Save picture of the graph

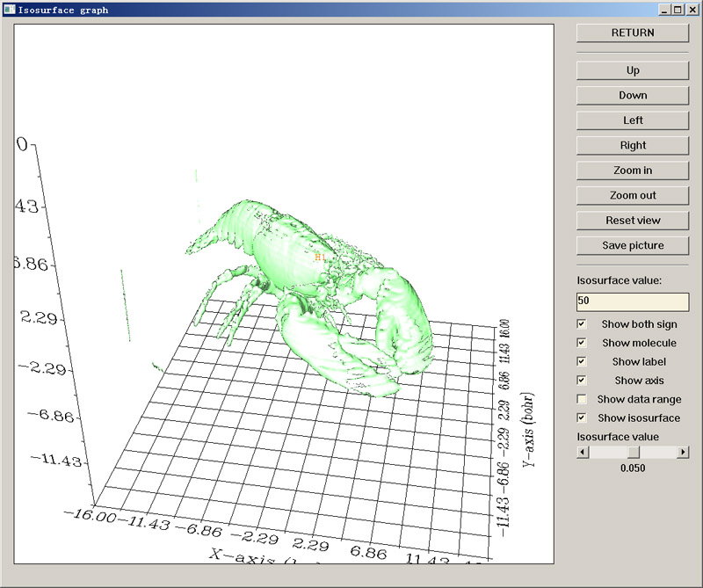[632, 245]
